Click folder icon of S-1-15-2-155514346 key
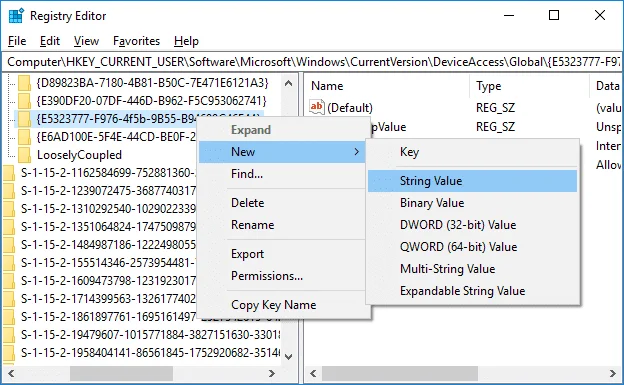 pyautogui.click(x=9, y=263)
